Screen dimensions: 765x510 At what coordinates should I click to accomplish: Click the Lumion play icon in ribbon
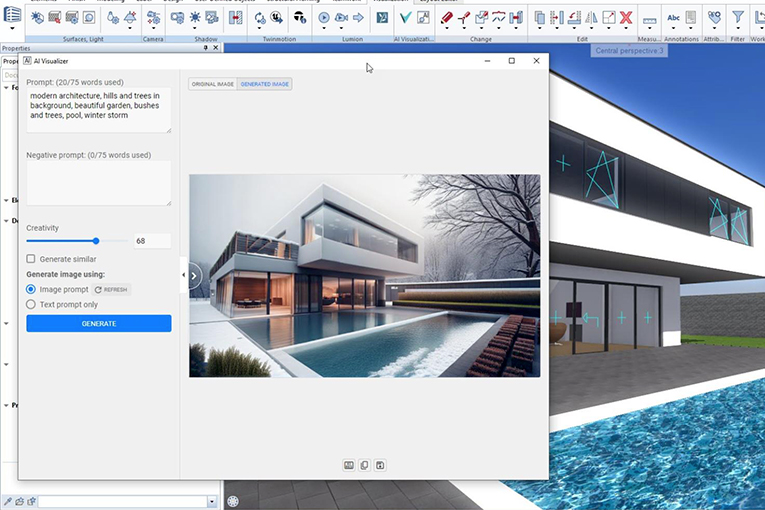tap(325, 18)
